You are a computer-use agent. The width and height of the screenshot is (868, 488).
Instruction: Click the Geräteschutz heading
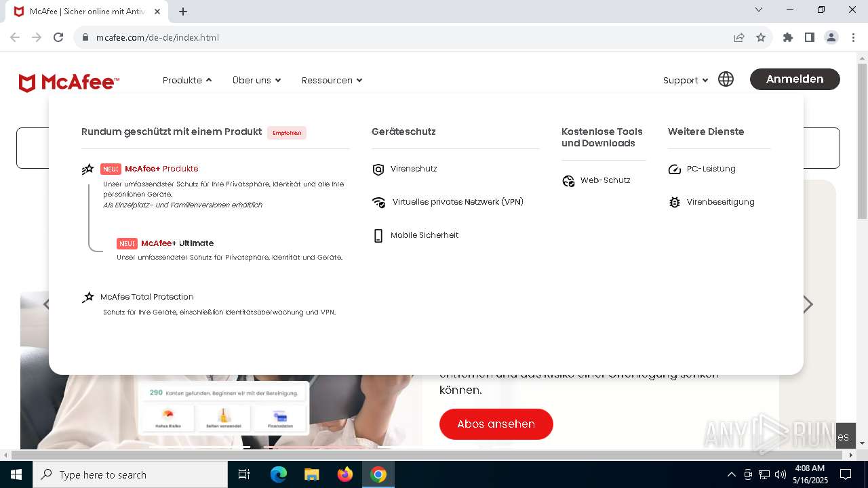point(403,131)
